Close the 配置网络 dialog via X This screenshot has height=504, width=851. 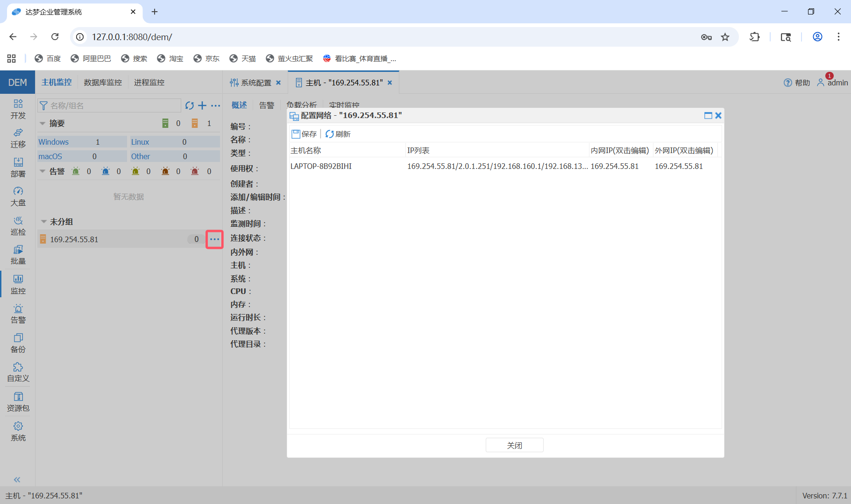pyautogui.click(x=718, y=115)
